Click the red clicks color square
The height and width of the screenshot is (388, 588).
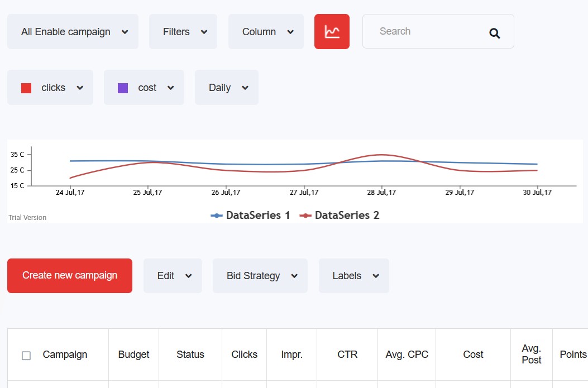click(x=26, y=88)
